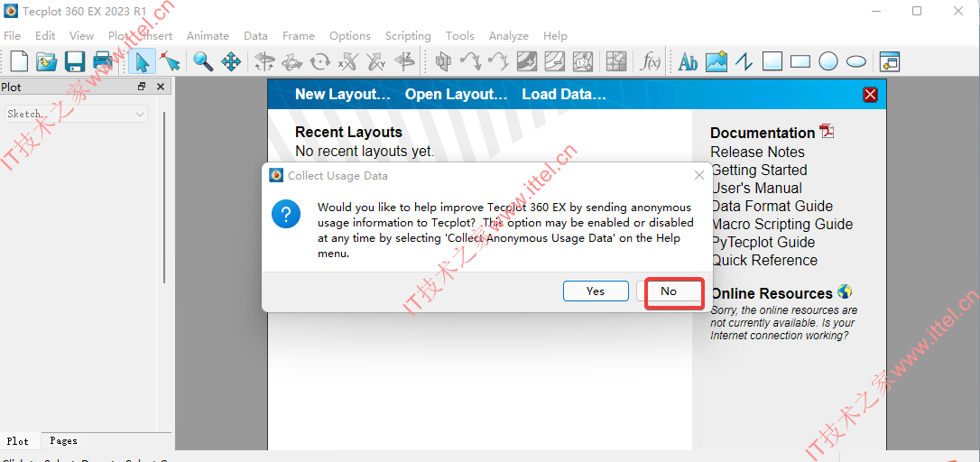Click the New Layout toolbar icon
This screenshot has height=462, width=980.
coord(19,61)
